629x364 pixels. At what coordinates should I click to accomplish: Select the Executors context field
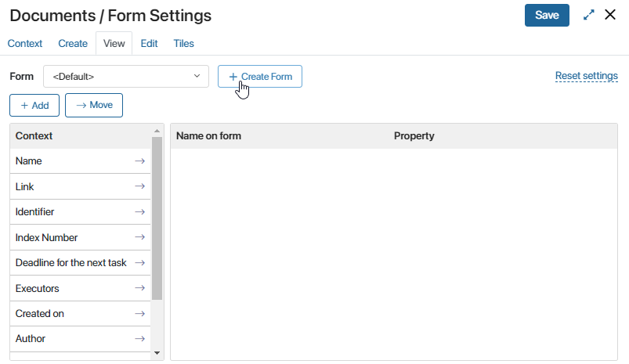[80, 288]
